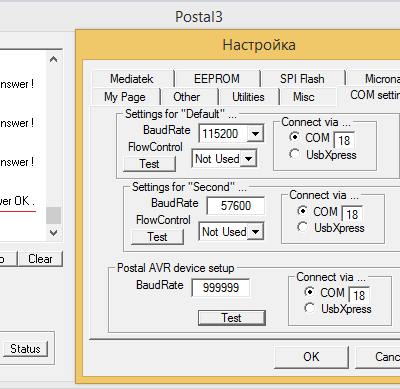Select UsbXpress radio in Postal AVR setup
Viewport: 400px width, 389px height.
coord(309,308)
